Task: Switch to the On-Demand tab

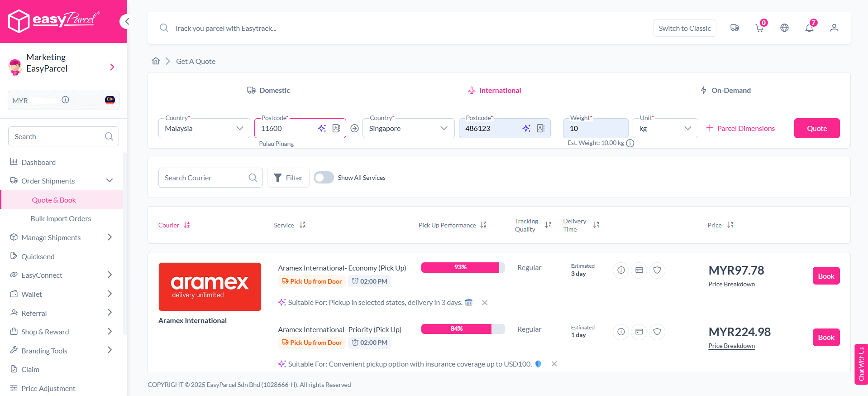Action: click(x=725, y=91)
